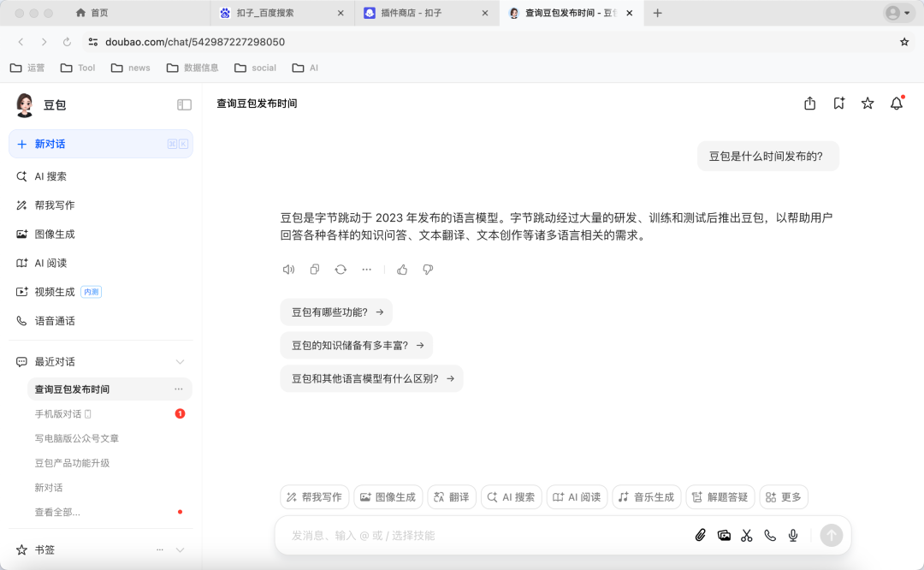
Task: Copy the reply using copy icon
Action: pos(315,269)
